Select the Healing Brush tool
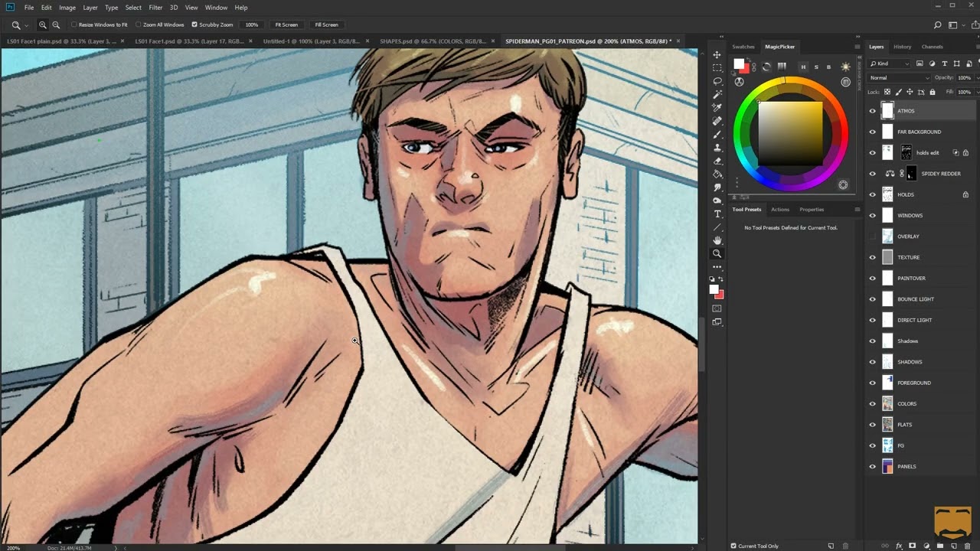Screen dimensions: 980x551 717,121
